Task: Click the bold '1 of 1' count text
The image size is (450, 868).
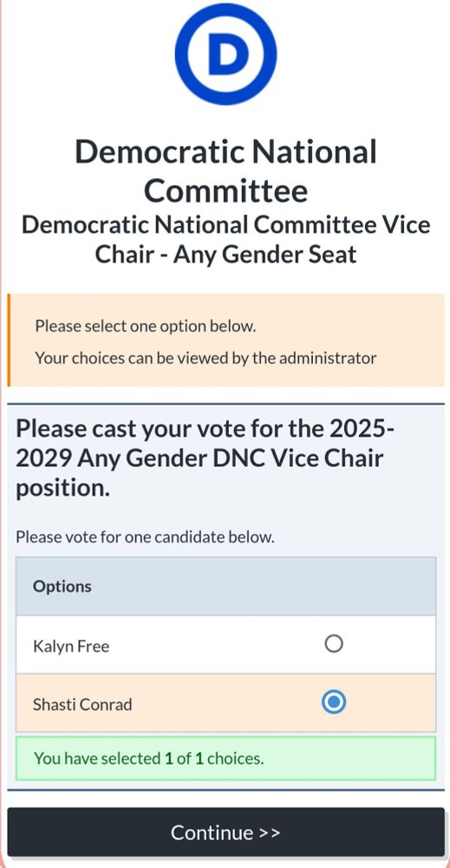Action: coord(184,758)
